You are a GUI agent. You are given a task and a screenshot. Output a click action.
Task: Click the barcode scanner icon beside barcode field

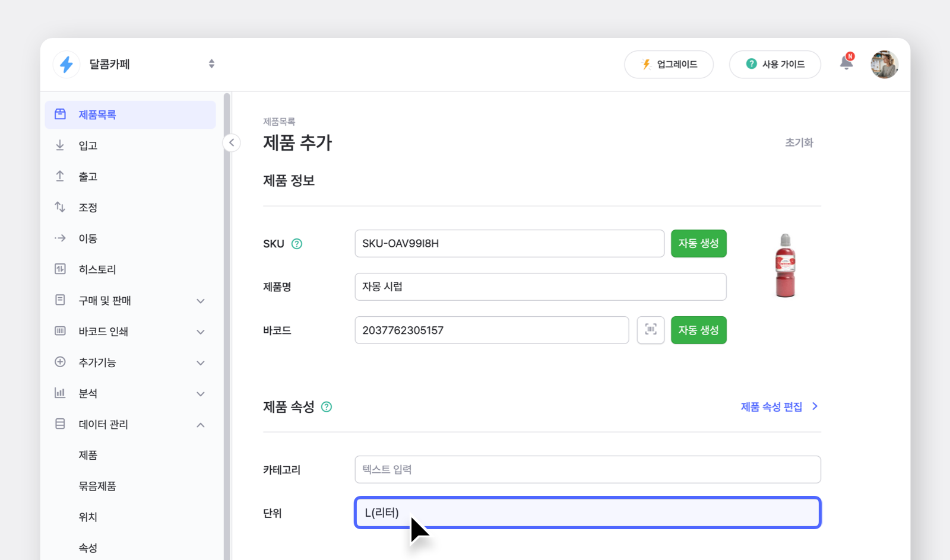point(651,330)
